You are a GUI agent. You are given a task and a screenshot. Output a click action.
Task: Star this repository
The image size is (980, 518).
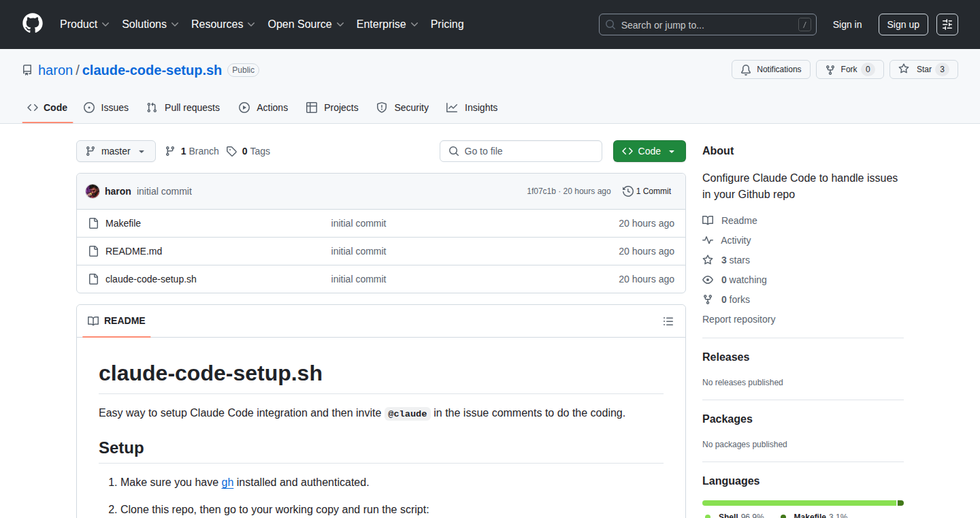(924, 69)
